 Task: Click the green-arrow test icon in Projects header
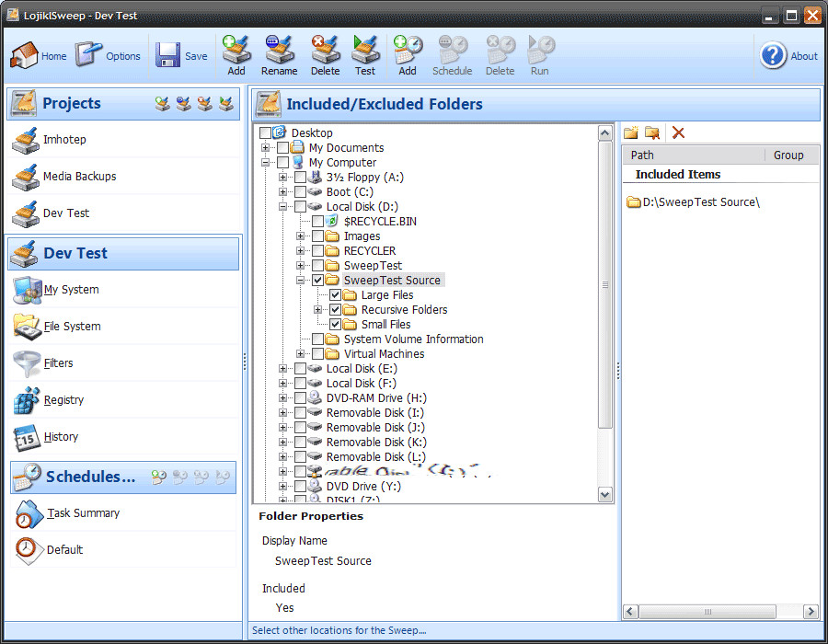point(226,103)
